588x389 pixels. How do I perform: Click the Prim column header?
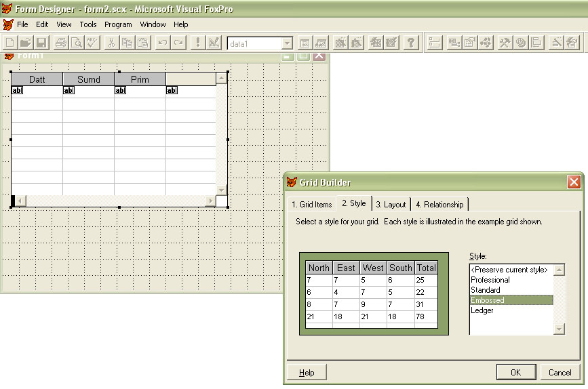click(140, 79)
